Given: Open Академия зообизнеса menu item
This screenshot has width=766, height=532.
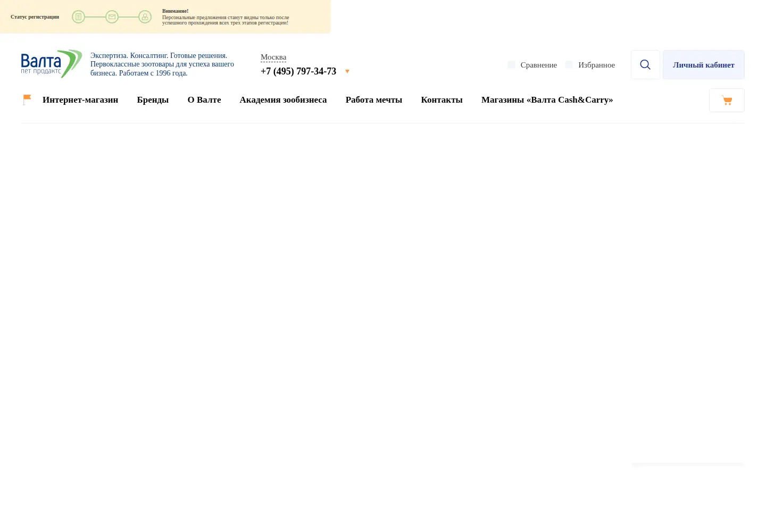Looking at the screenshot, I should coord(283,99).
